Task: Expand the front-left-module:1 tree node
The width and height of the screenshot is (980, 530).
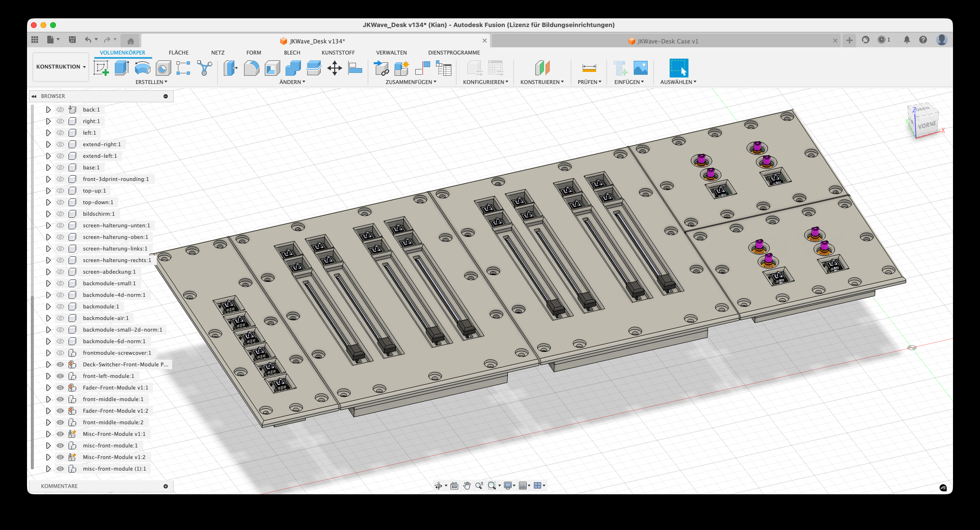Action: coord(48,376)
